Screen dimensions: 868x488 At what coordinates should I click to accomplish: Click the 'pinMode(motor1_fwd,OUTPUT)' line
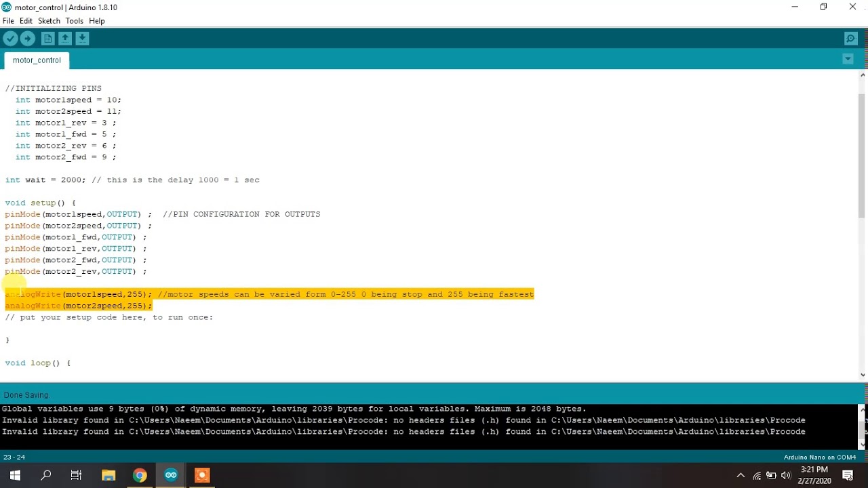pos(75,237)
